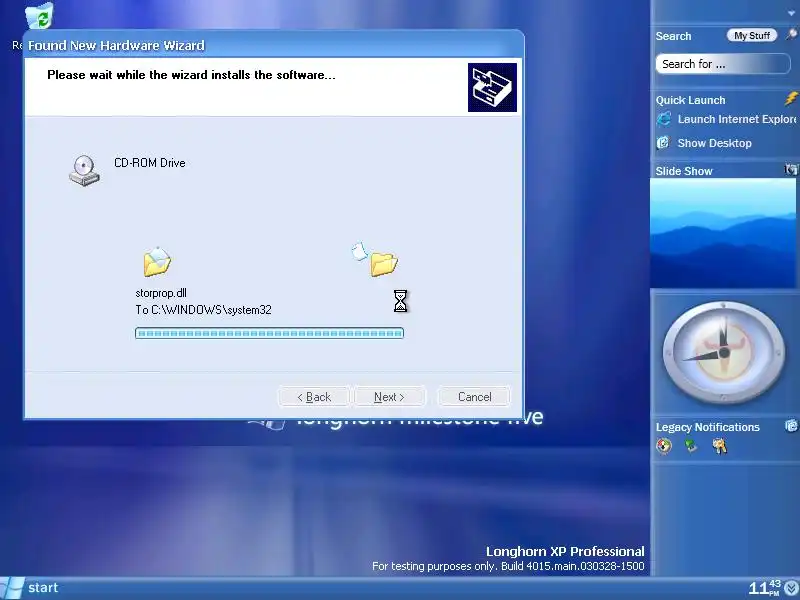The height and width of the screenshot is (600, 800).
Task: Click the lightning bolt Quick Launch icon
Action: click(x=791, y=98)
